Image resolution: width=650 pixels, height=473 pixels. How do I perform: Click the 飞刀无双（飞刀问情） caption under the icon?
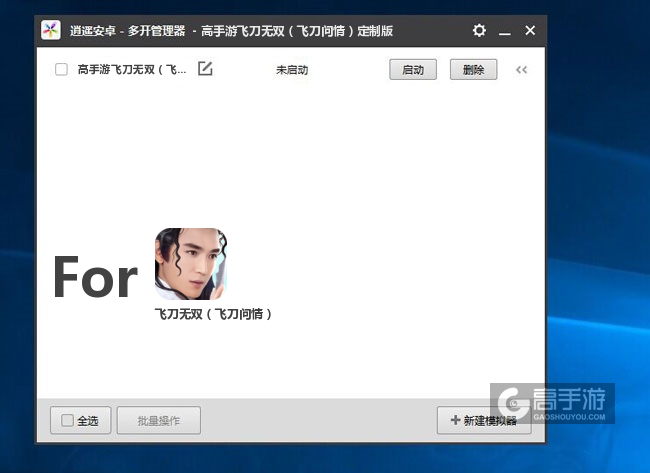pos(213,314)
